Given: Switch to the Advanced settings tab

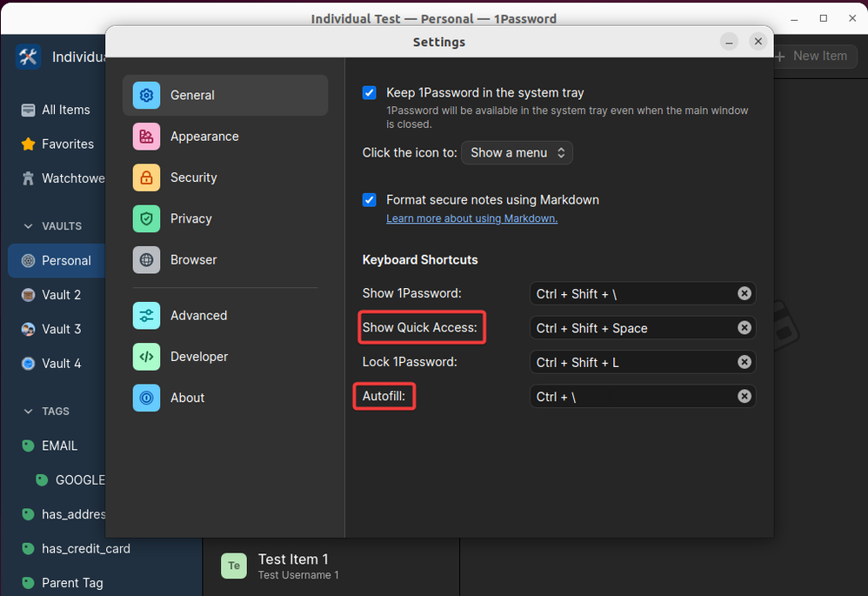Looking at the screenshot, I should click(225, 316).
